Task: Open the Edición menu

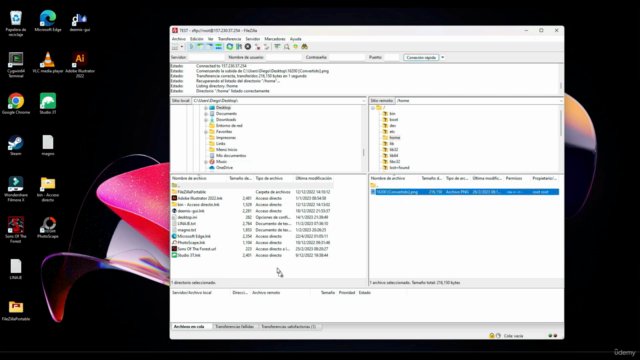Action: click(197, 39)
